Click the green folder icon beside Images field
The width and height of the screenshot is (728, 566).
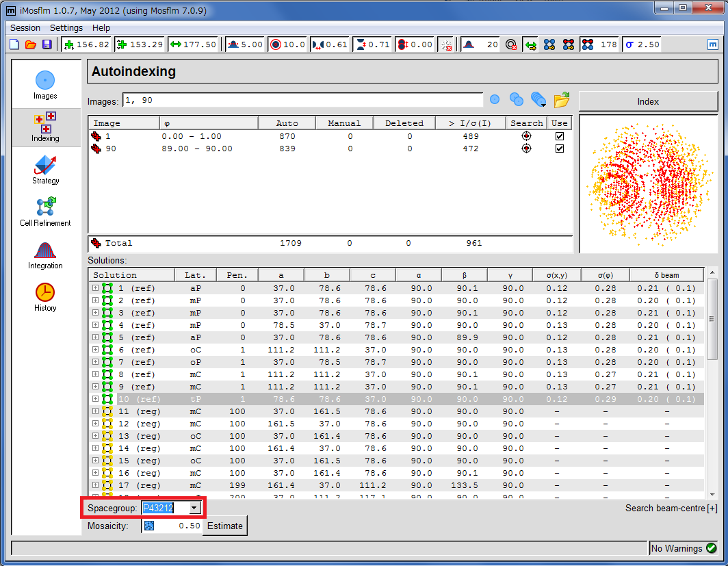561,101
